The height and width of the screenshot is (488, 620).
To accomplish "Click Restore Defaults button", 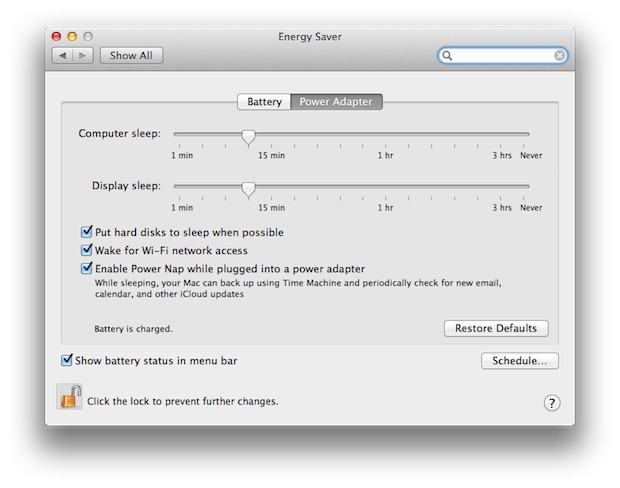I will [496, 328].
